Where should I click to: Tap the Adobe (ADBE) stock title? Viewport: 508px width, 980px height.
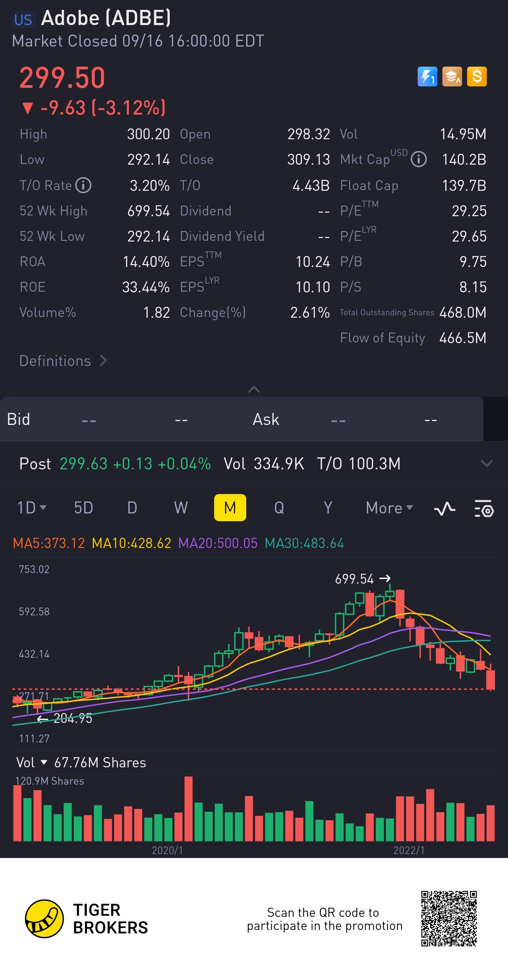pos(106,18)
